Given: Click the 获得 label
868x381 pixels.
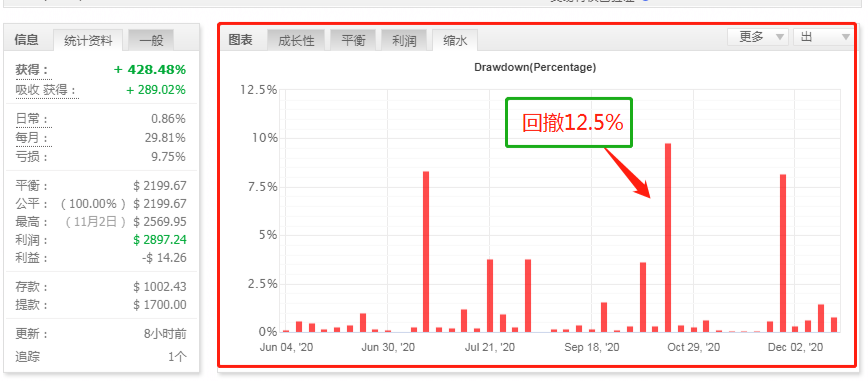Looking at the screenshot, I should click(32, 70).
